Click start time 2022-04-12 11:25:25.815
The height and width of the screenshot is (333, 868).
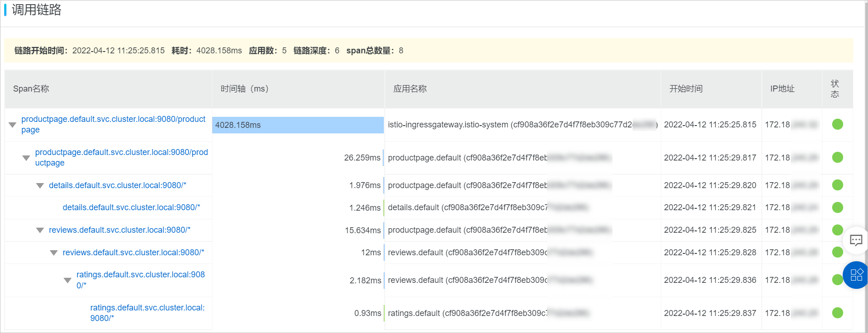point(710,125)
